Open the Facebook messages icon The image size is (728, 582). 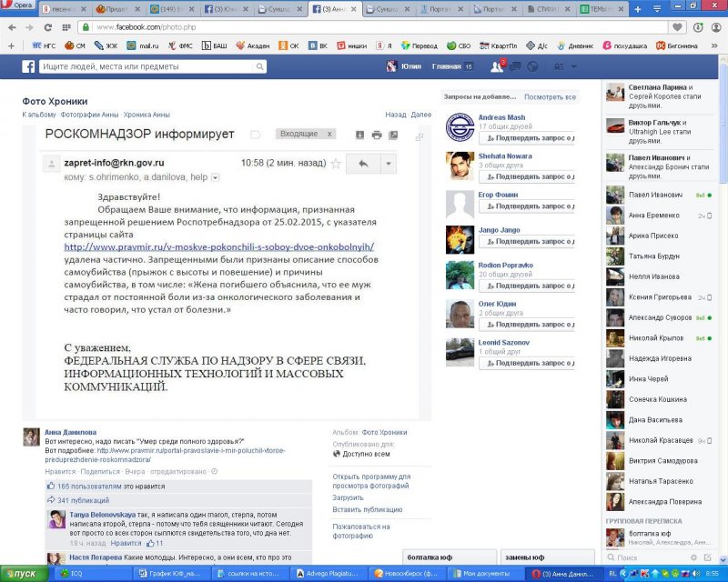point(514,66)
